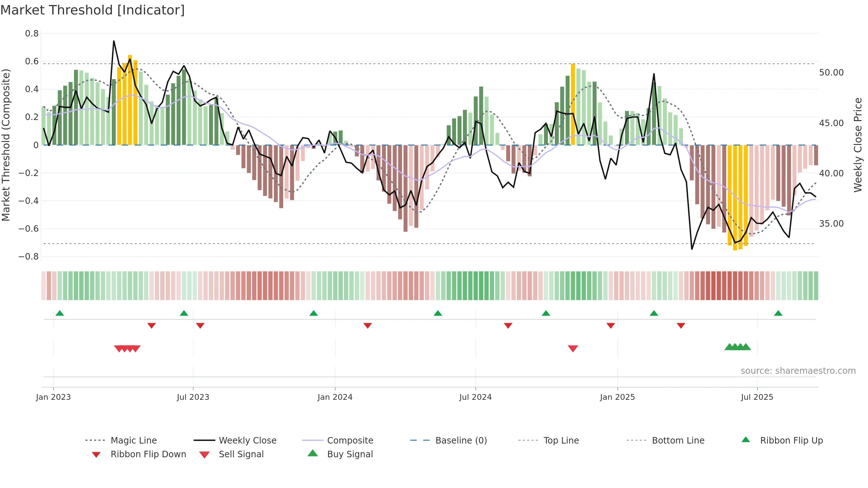This screenshot has height=488, width=868.
Task: Toggle the Buy Signal legend entry
Action: pyautogui.click(x=340, y=454)
